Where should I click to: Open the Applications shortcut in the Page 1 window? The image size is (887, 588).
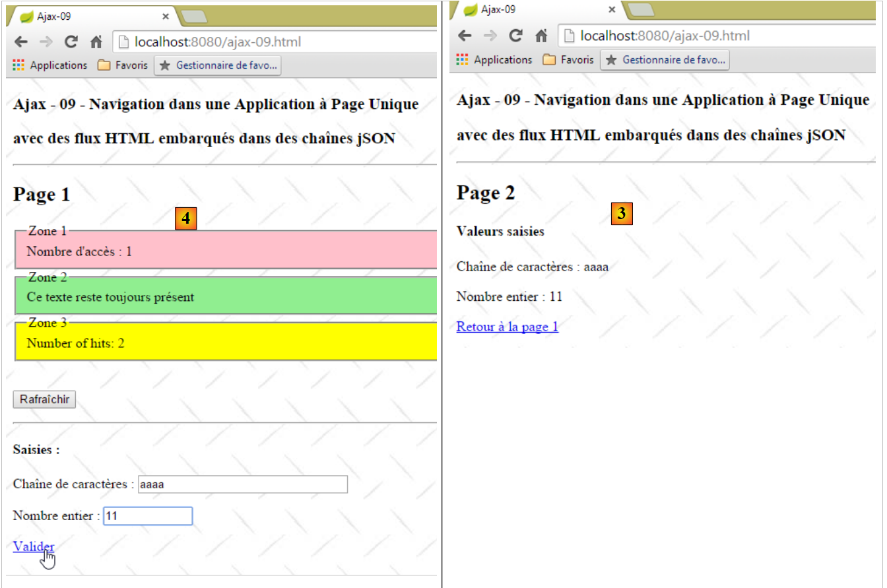(x=50, y=65)
